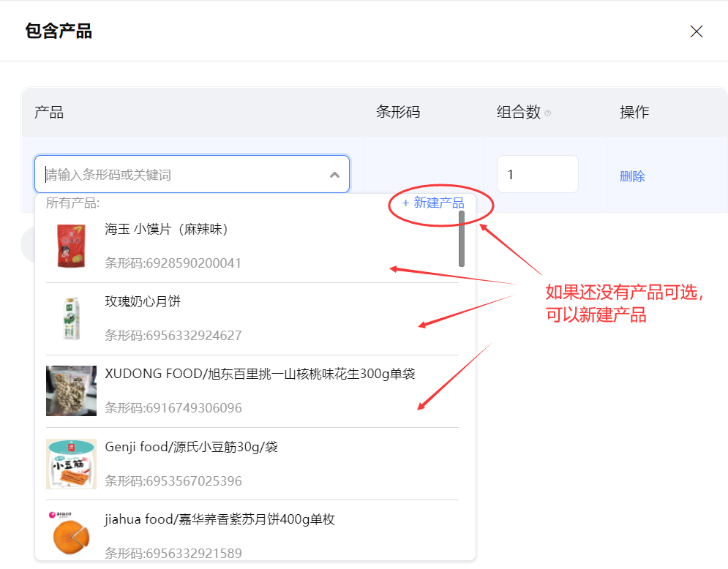Click the orange 嘉华 mooncake thumbnail
728x569 pixels.
(x=71, y=535)
